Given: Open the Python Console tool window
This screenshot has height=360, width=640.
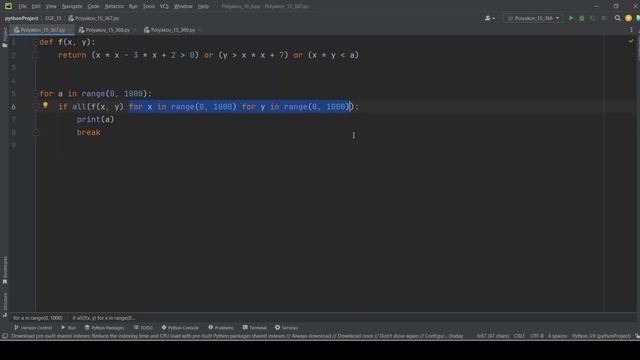Looking at the screenshot, I should click(180, 328).
